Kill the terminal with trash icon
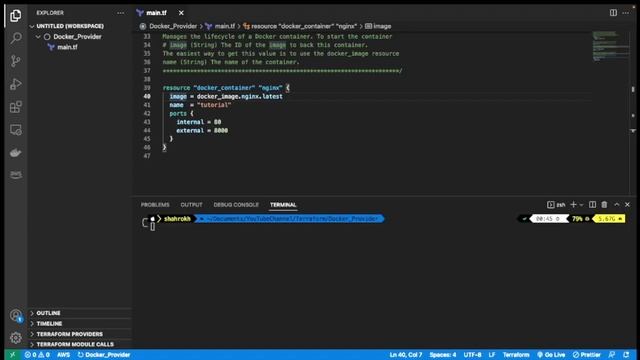 click(604, 204)
